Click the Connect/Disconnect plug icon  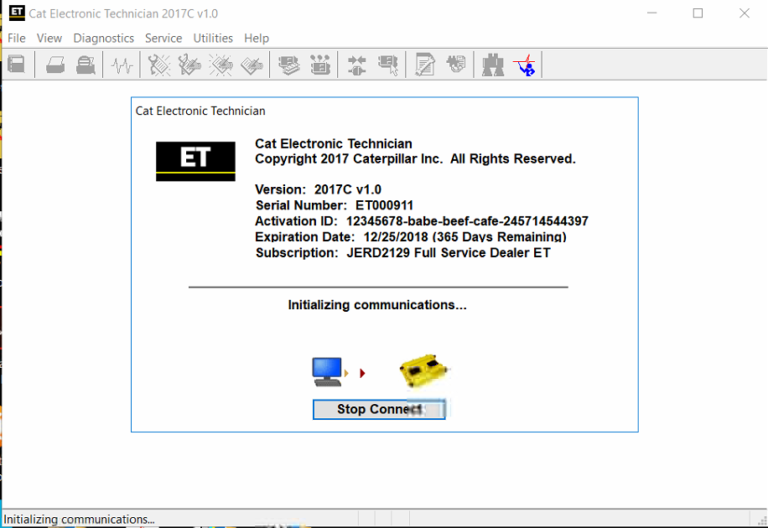357,65
